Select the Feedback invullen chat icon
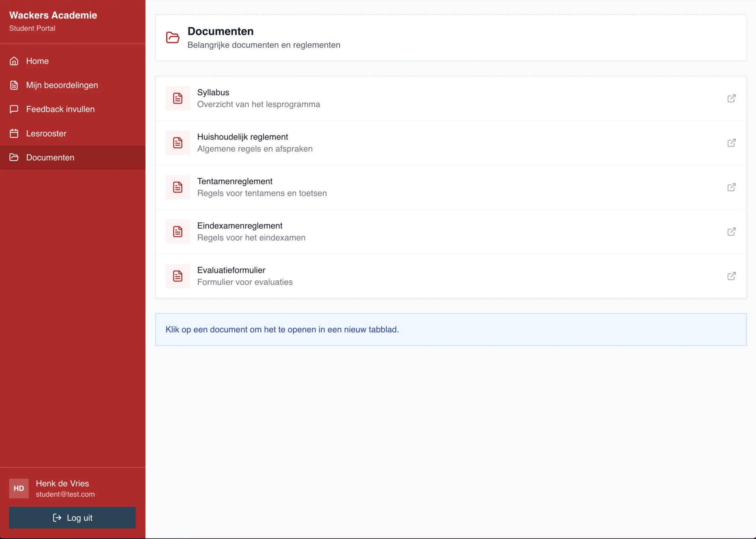Screen dimensions: 756x539 (x=14, y=109)
